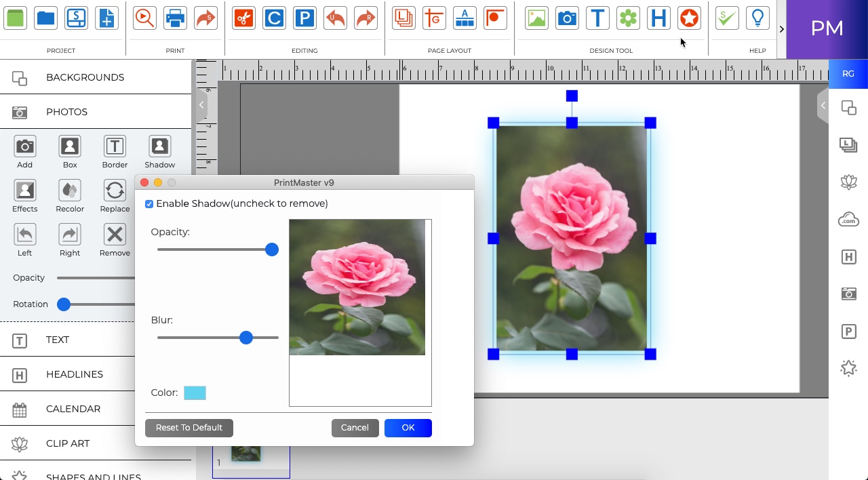Viewport: 868px width, 480px height.
Task: Select the Border photo tool
Action: pyautogui.click(x=114, y=147)
